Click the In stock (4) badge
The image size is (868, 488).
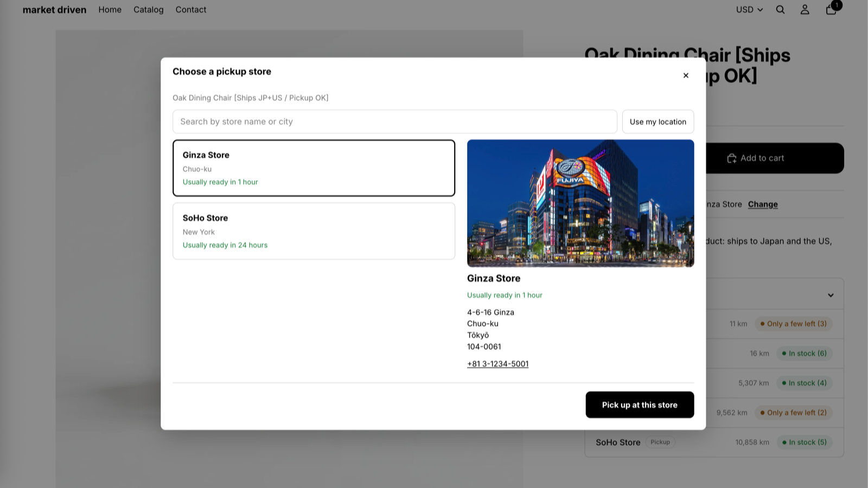click(804, 383)
